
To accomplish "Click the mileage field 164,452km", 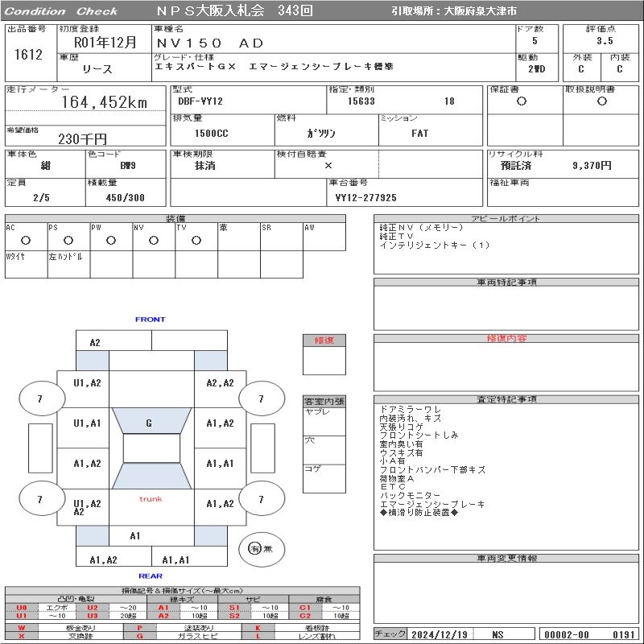I will point(105,102).
